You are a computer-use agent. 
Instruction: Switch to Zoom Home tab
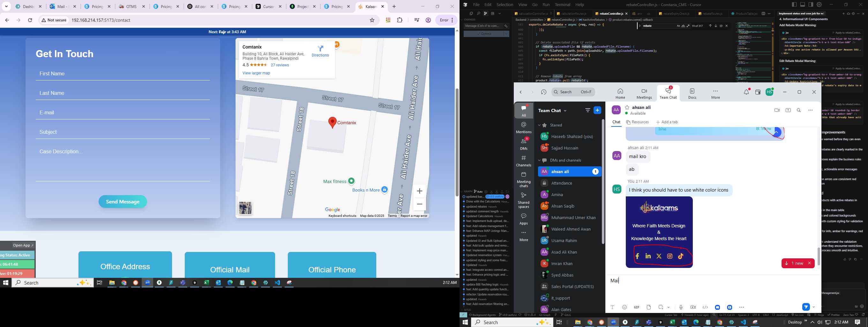tap(620, 94)
